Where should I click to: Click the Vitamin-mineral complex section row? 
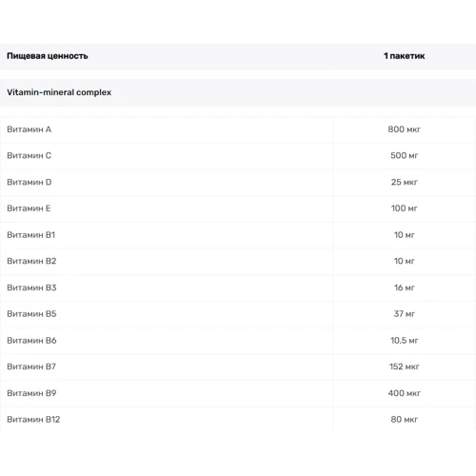pos(238,92)
